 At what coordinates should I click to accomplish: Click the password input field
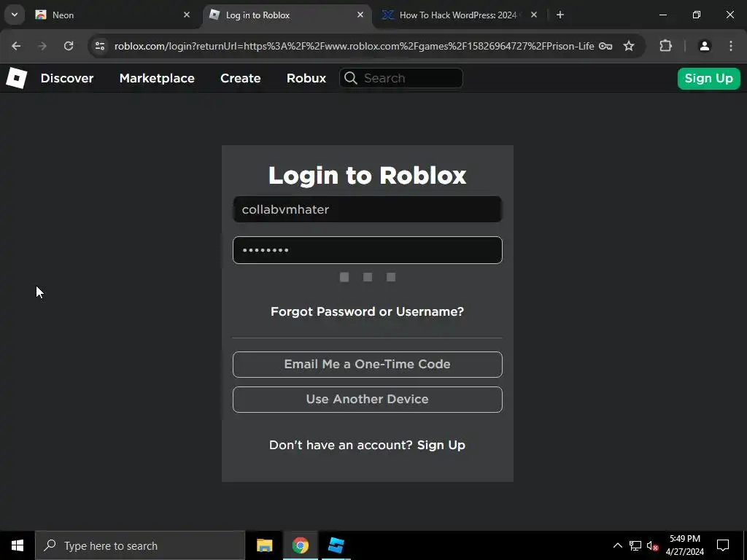click(368, 250)
